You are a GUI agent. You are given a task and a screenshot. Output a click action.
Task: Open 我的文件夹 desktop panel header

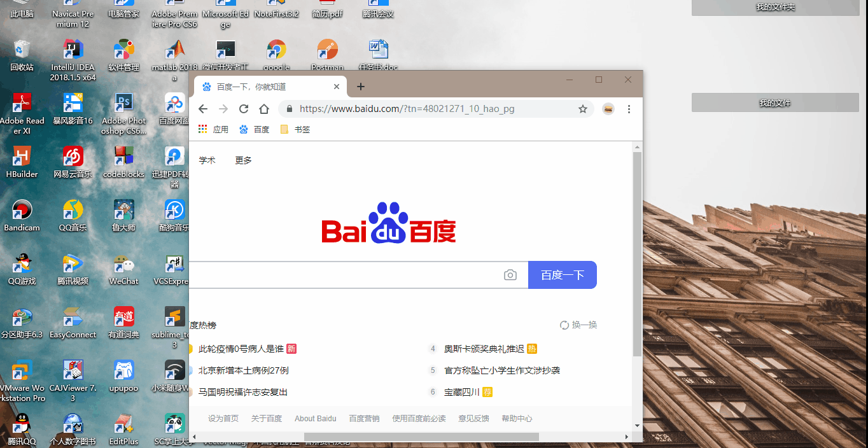pos(775,7)
